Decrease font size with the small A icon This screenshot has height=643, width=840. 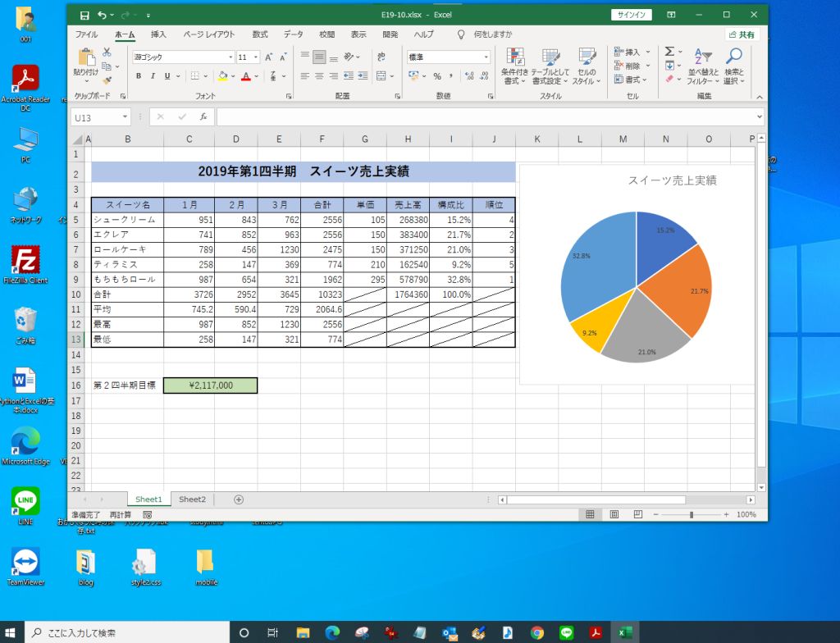click(x=283, y=57)
